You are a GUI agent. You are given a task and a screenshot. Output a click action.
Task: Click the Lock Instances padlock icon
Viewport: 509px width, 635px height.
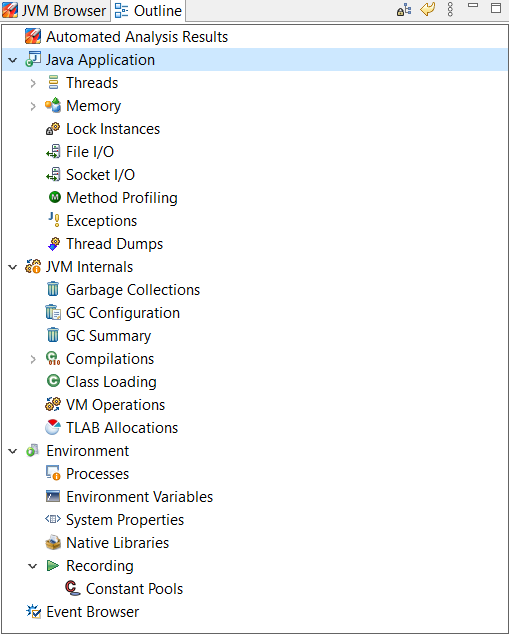click(x=53, y=129)
